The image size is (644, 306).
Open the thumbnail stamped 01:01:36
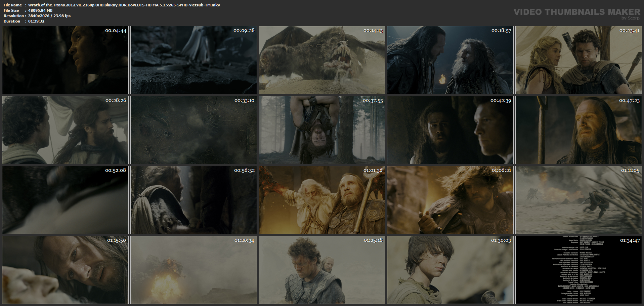tap(322, 200)
